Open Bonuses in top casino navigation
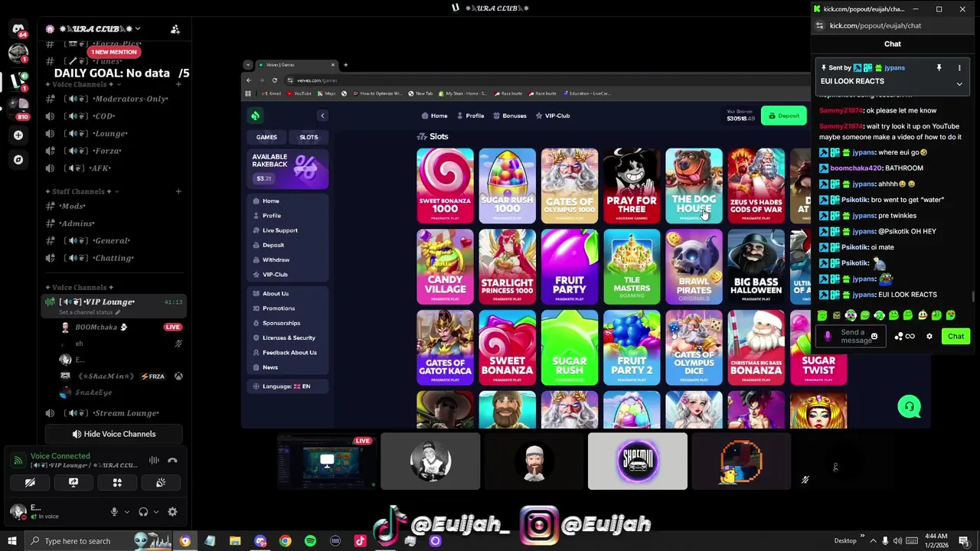Screen dimensions: 980x551 (509, 116)
